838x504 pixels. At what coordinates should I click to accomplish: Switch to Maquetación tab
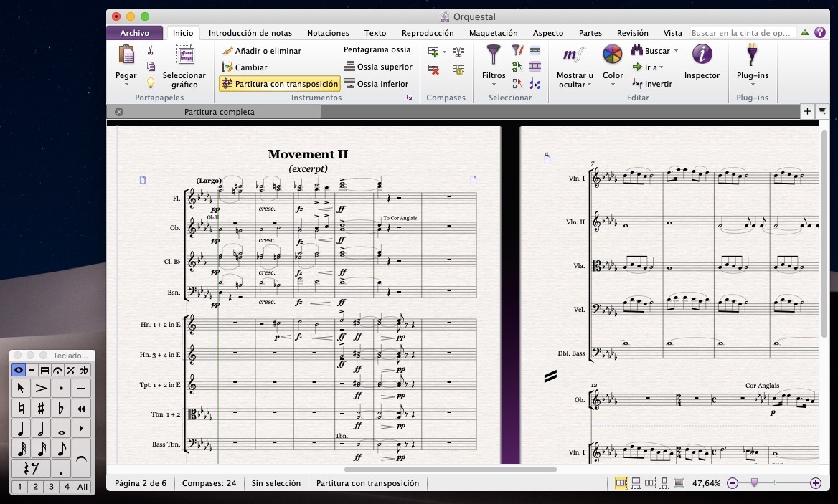[x=494, y=33]
